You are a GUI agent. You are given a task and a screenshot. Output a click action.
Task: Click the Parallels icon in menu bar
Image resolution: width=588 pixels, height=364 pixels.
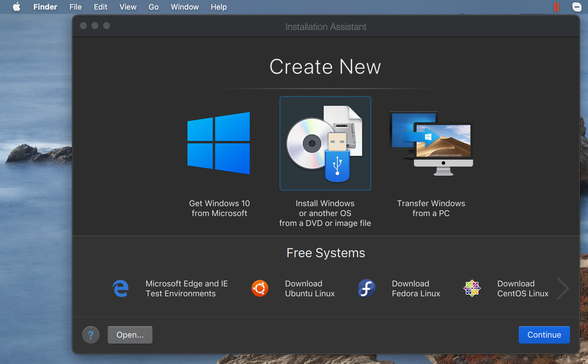tap(556, 7)
